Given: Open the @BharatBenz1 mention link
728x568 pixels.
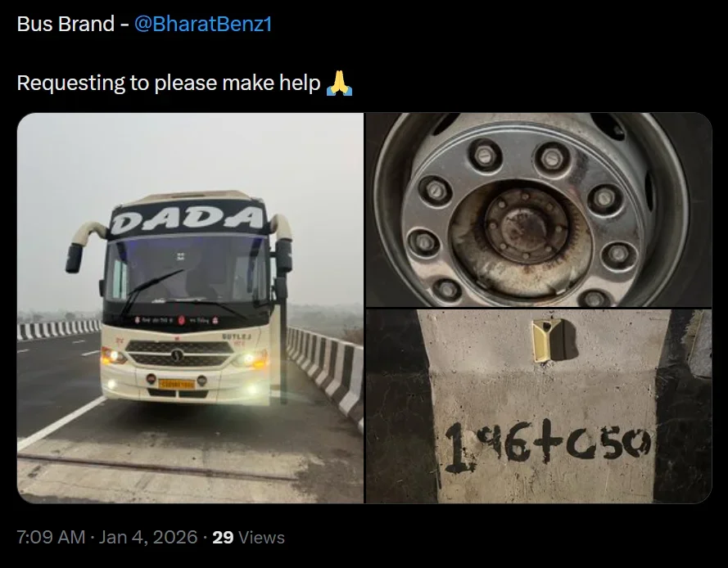Looking at the screenshot, I should (203, 24).
